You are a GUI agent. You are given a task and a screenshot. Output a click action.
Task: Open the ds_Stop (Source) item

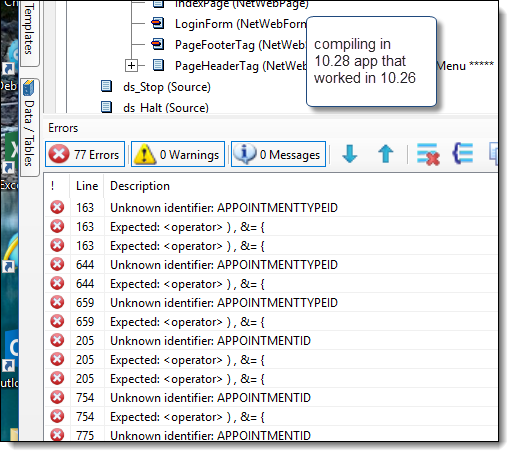(x=167, y=87)
